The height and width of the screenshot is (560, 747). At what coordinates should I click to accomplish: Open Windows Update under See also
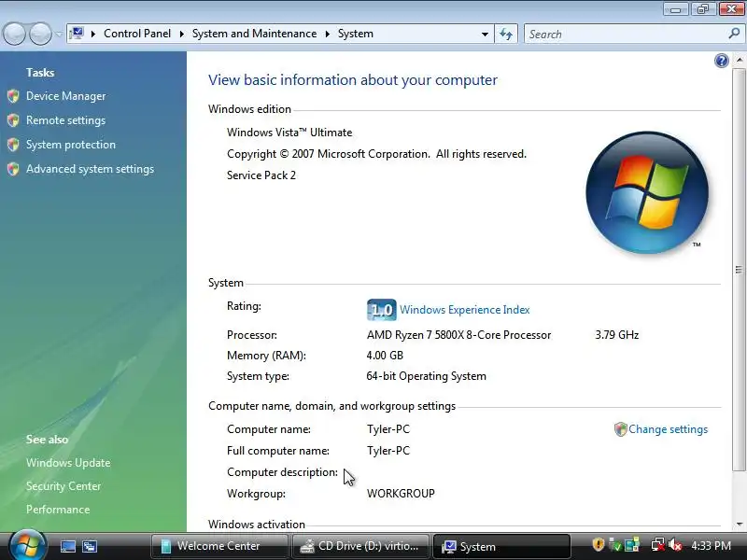[x=68, y=463]
